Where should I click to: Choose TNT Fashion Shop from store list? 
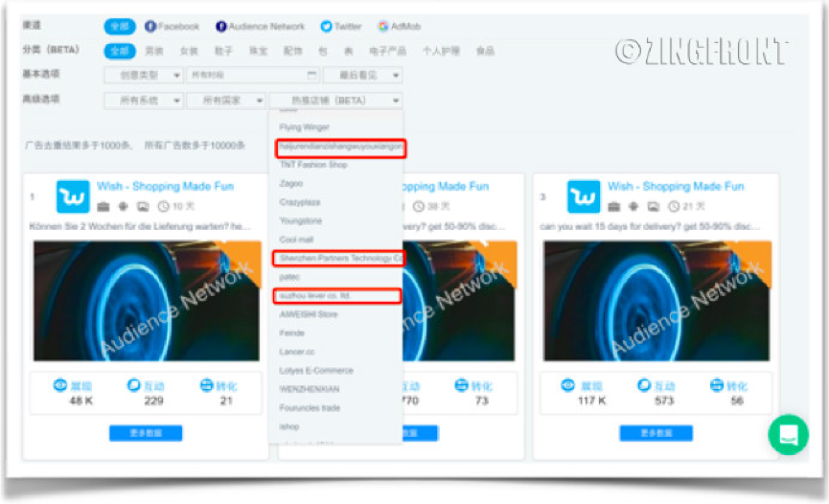point(312,165)
